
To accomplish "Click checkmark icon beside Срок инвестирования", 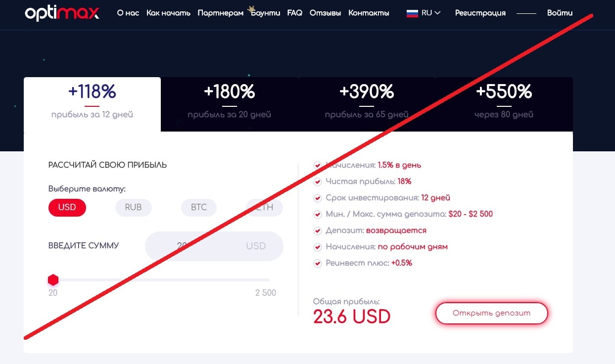I will tap(318, 198).
